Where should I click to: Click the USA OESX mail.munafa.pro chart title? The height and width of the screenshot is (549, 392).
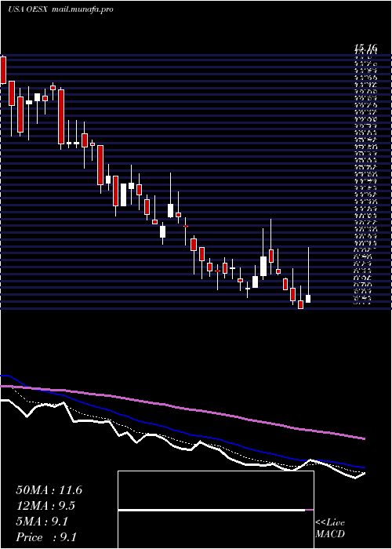(60, 9)
